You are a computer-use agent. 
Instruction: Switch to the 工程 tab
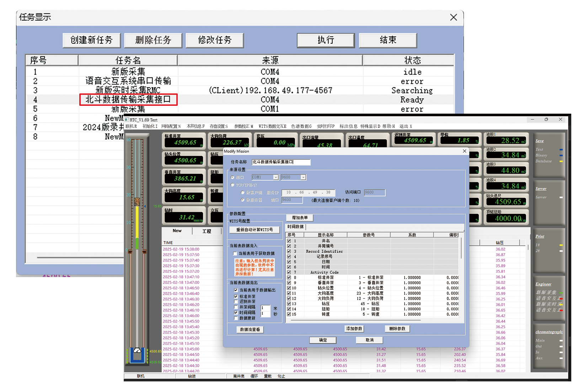coord(207,231)
